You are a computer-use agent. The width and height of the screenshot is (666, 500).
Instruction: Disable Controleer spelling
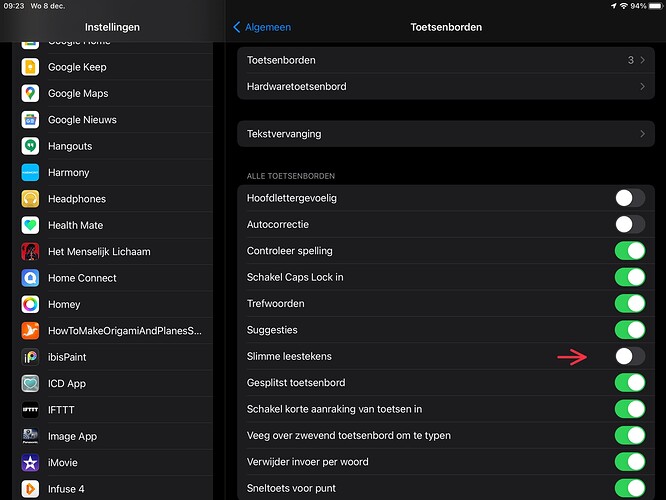tap(630, 251)
